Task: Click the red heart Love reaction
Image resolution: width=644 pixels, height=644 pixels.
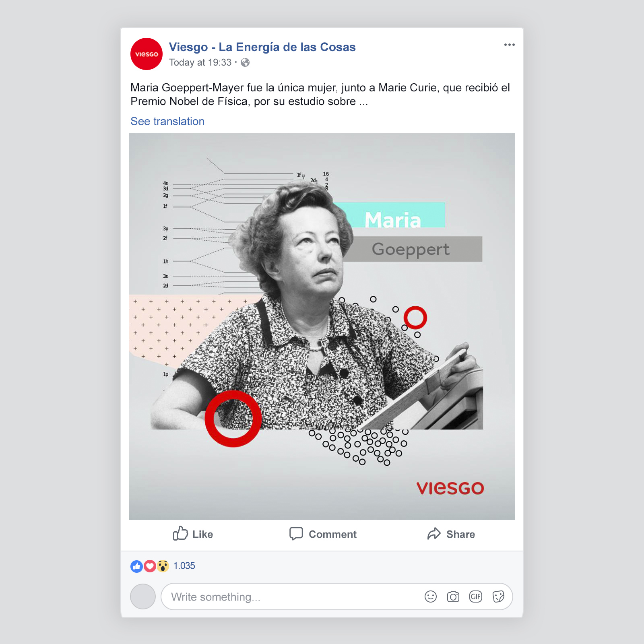Action: click(x=150, y=566)
